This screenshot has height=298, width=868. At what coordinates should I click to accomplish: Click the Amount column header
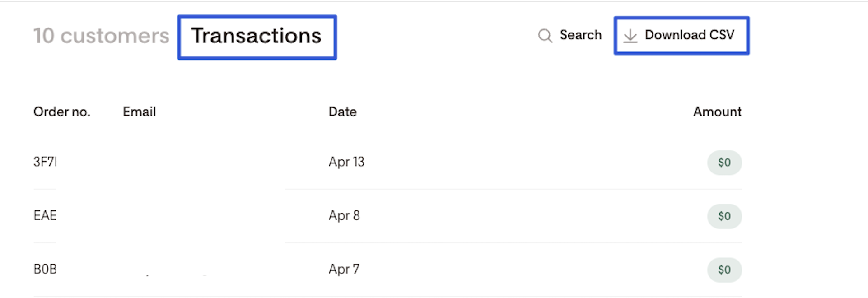click(717, 112)
